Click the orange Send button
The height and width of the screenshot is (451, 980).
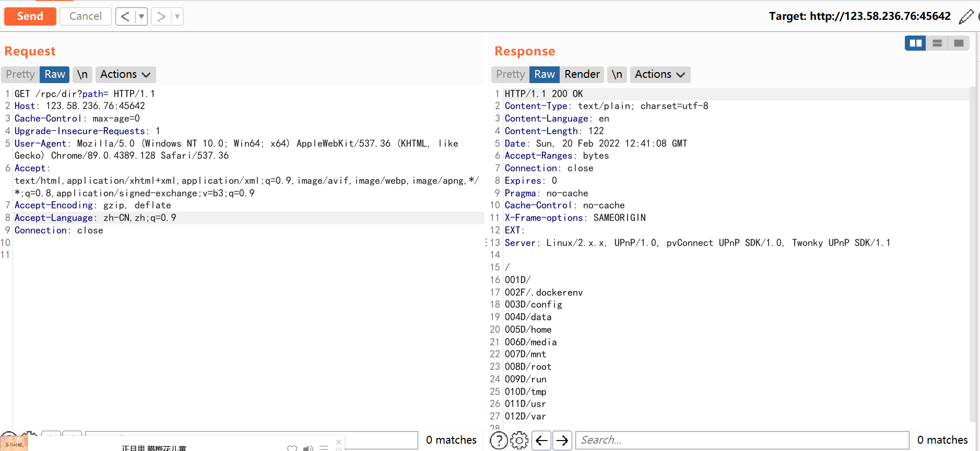30,16
